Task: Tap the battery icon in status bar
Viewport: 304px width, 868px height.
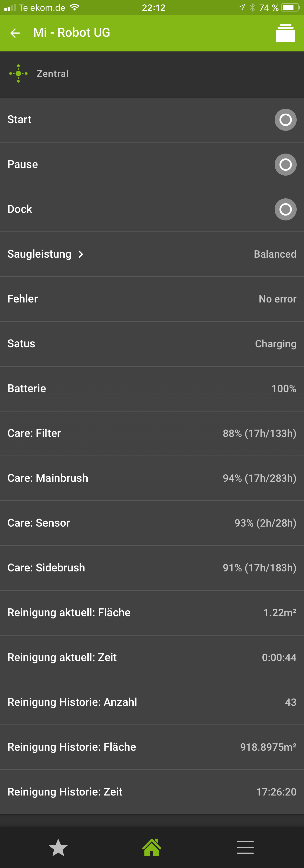Action: pyautogui.click(x=290, y=7)
